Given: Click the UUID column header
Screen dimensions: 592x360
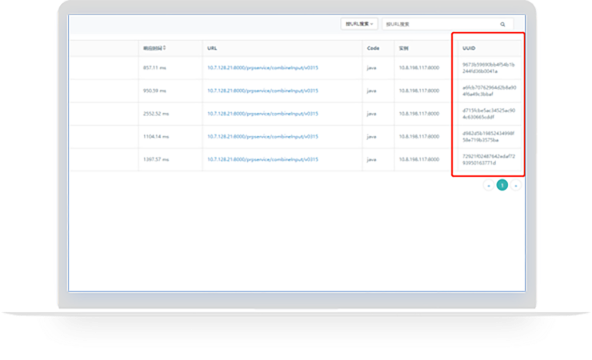Looking at the screenshot, I should (x=469, y=48).
